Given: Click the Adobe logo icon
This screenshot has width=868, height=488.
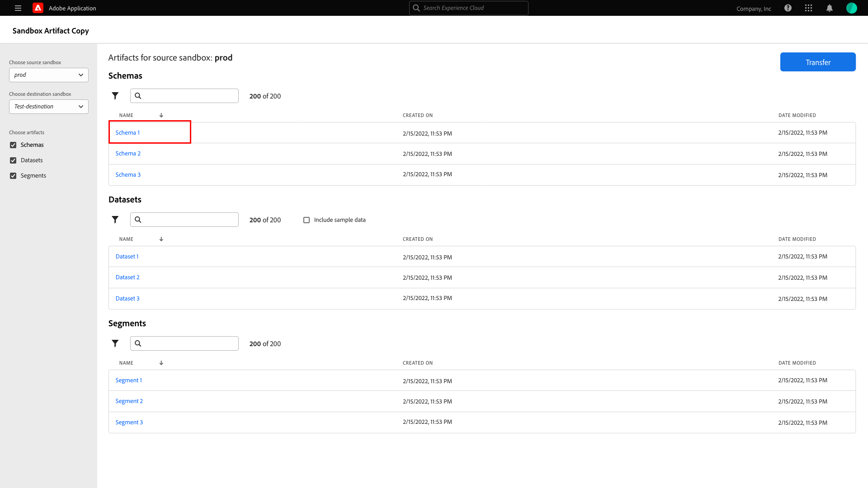Looking at the screenshot, I should (x=38, y=8).
